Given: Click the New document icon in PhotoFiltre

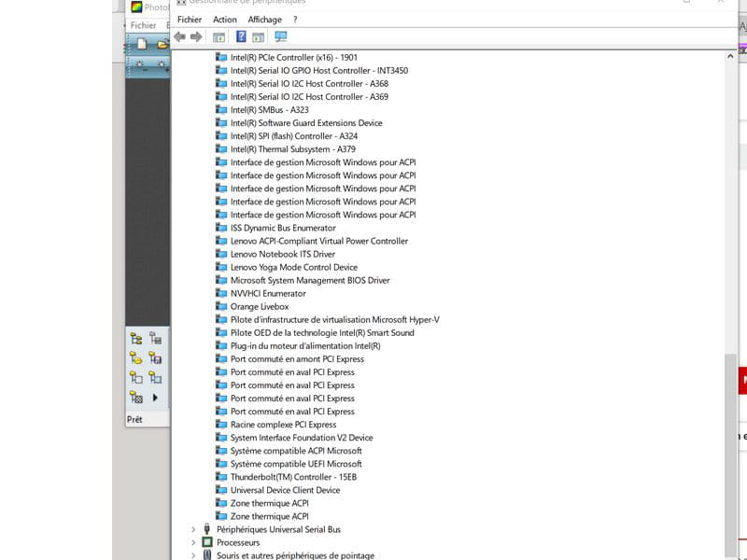Looking at the screenshot, I should [x=142, y=44].
